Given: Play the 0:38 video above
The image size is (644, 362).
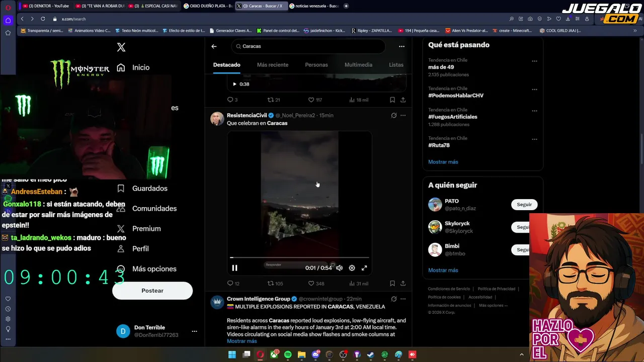Looking at the screenshot, I should [234, 84].
